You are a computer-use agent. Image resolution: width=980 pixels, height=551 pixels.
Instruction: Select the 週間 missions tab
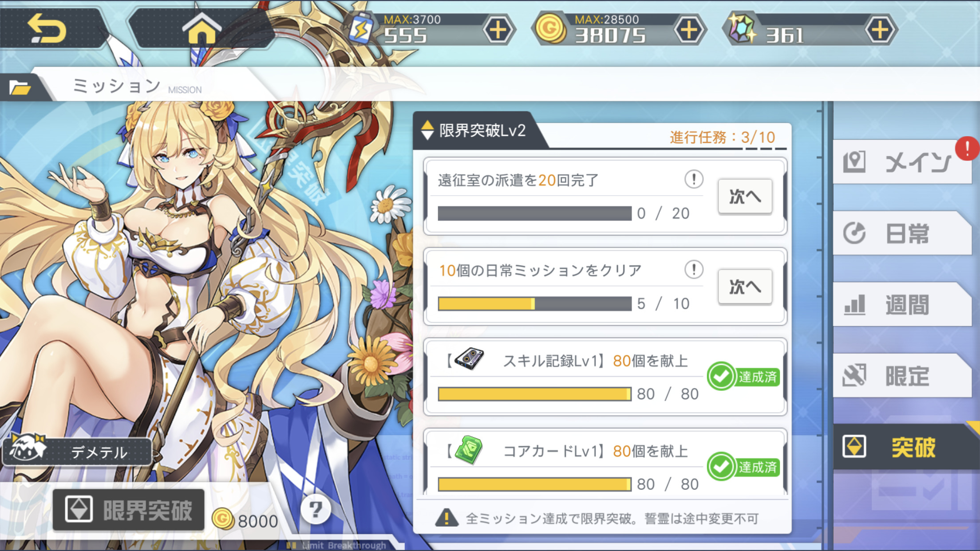click(x=902, y=305)
